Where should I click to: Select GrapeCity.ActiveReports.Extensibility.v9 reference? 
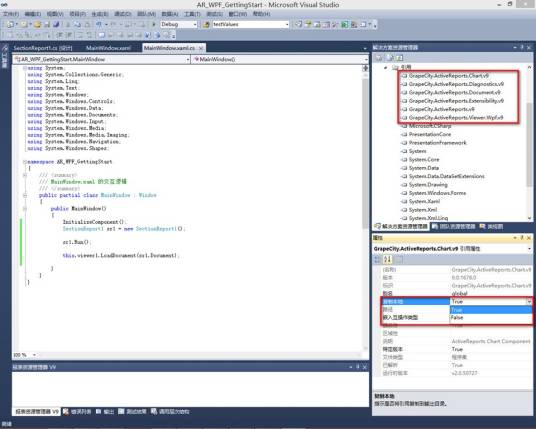click(456, 101)
